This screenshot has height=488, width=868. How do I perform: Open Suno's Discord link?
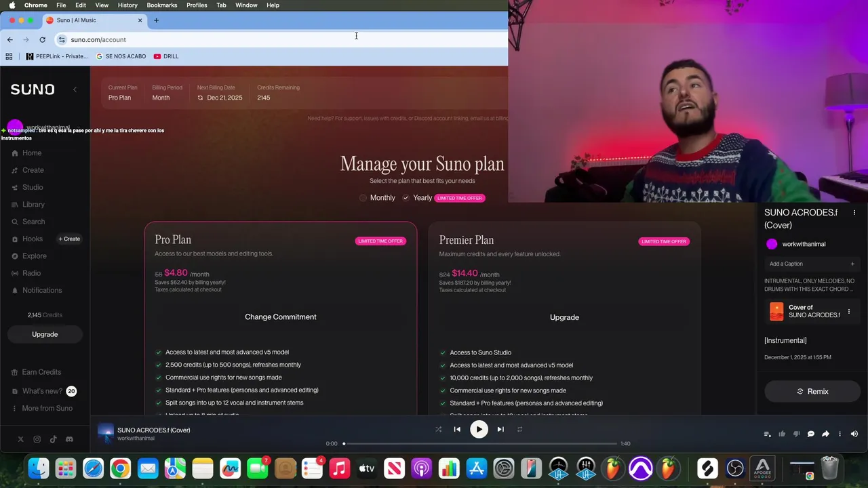tap(69, 439)
